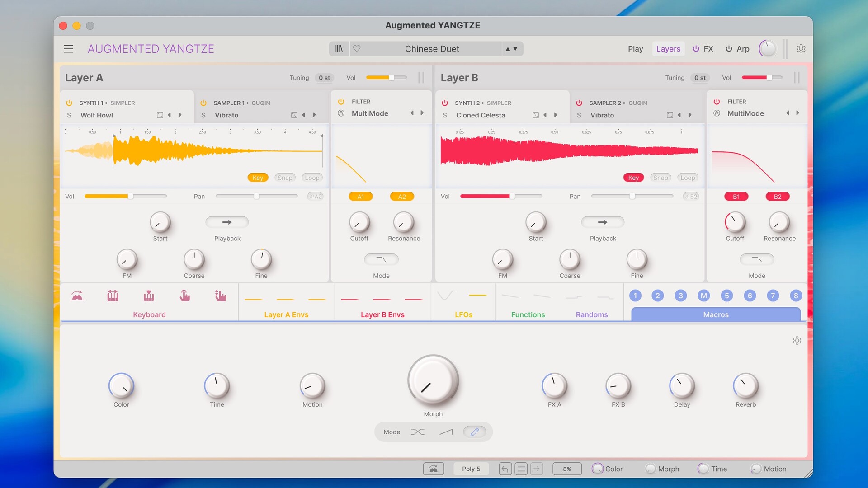The image size is (868, 488).
Task: Click the A1 filter routing button
Action: point(361,197)
